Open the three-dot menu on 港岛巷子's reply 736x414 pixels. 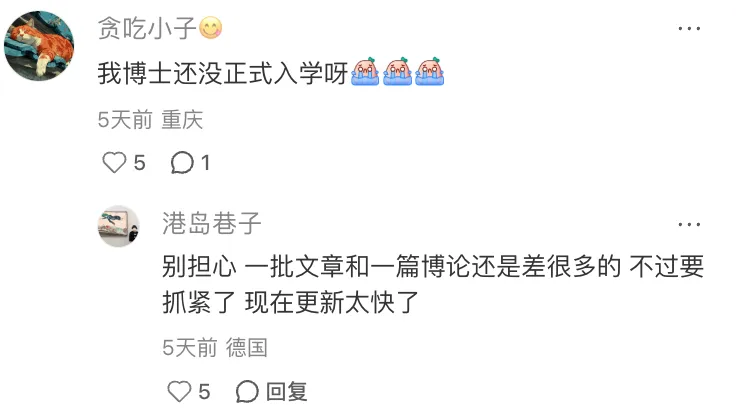[689, 224]
